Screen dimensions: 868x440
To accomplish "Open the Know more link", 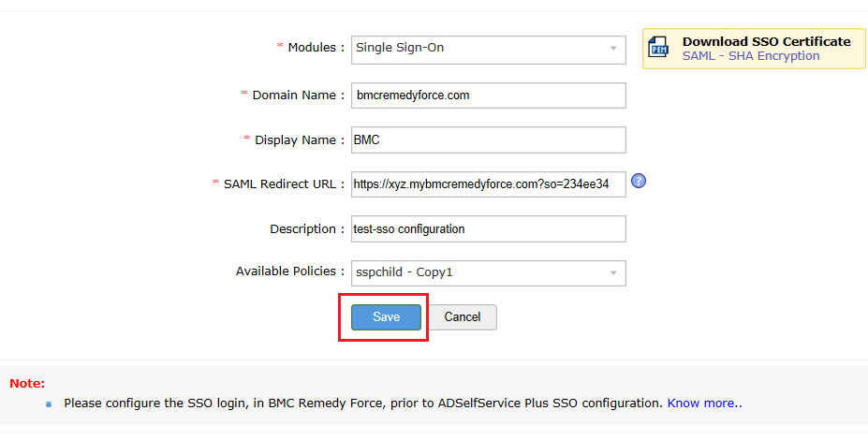I will pos(704,403).
